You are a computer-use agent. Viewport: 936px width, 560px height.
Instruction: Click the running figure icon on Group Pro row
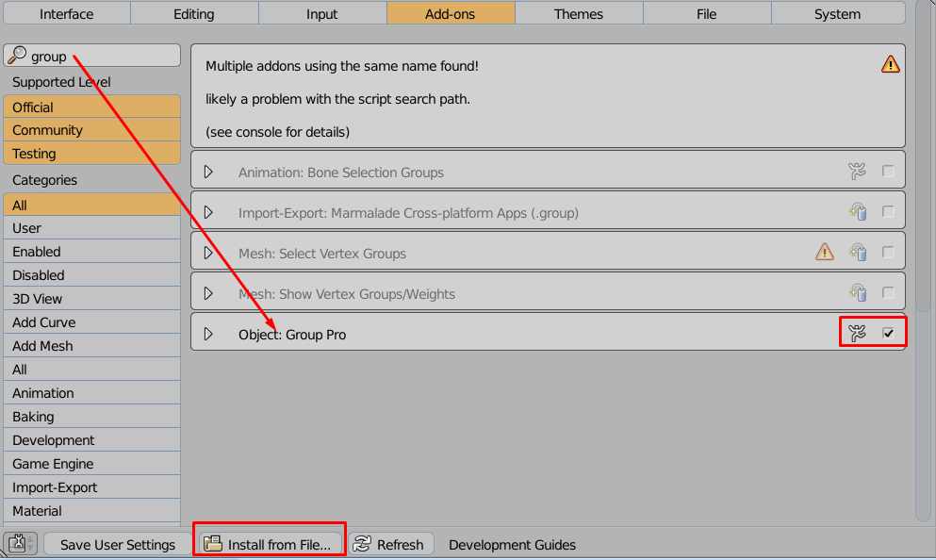[857, 333]
